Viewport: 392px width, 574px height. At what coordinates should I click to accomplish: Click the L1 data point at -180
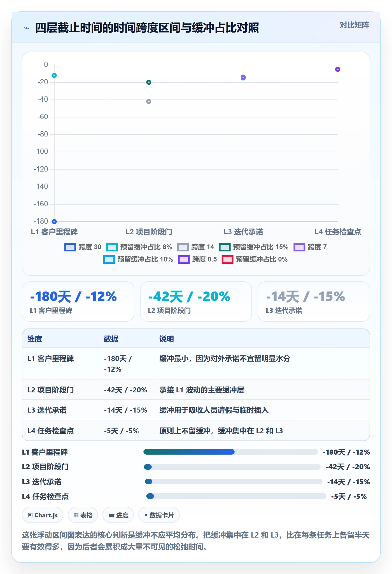pyautogui.click(x=54, y=222)
